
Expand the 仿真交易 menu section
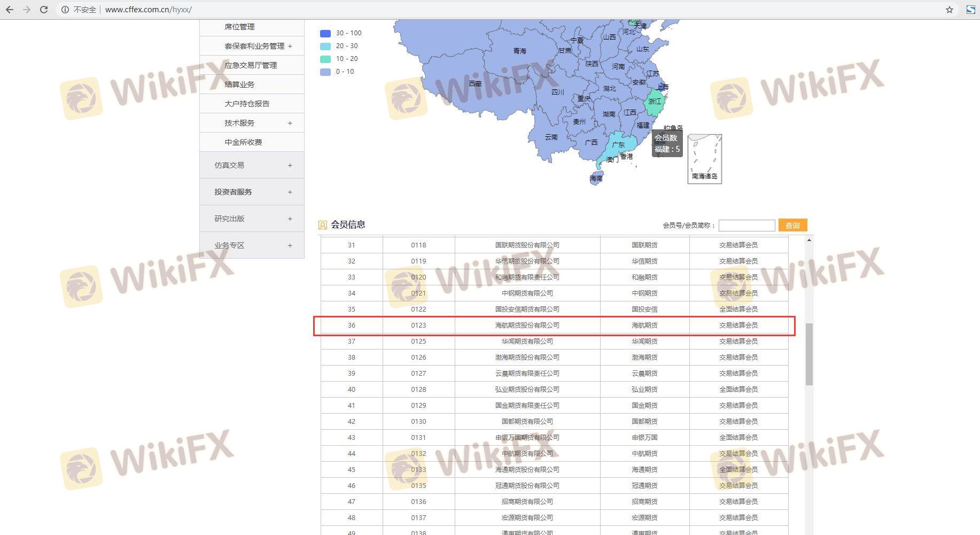click(x=290, y=165)
